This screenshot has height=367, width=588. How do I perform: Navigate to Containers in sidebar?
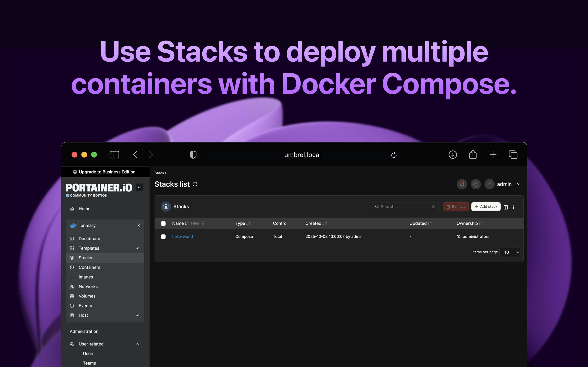tap(89, 267)
